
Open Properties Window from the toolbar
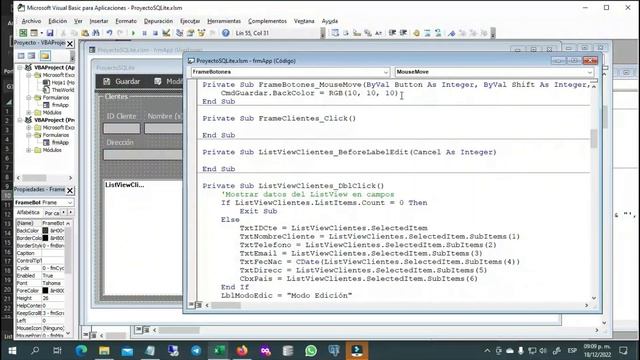[190, 33]
